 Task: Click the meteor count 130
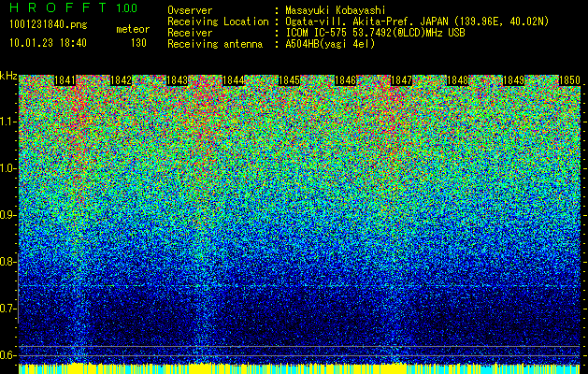(138, 43)
